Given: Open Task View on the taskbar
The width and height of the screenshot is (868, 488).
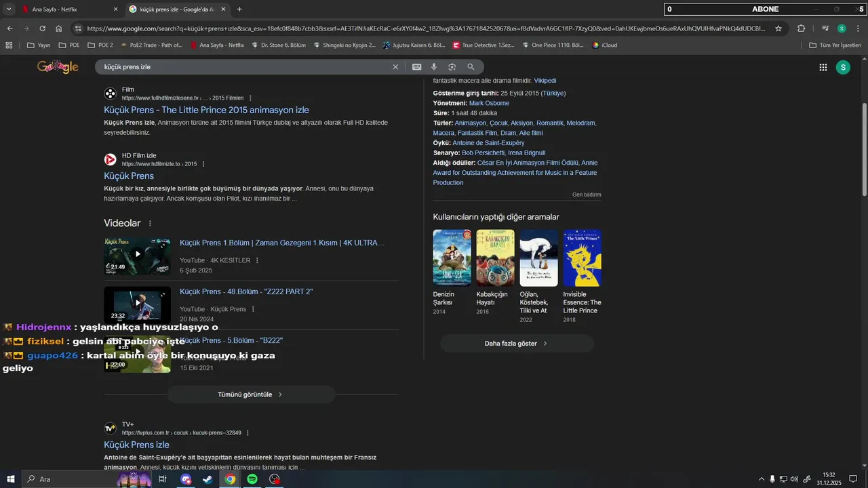Looking at the screenshot, I should point(163,479).
